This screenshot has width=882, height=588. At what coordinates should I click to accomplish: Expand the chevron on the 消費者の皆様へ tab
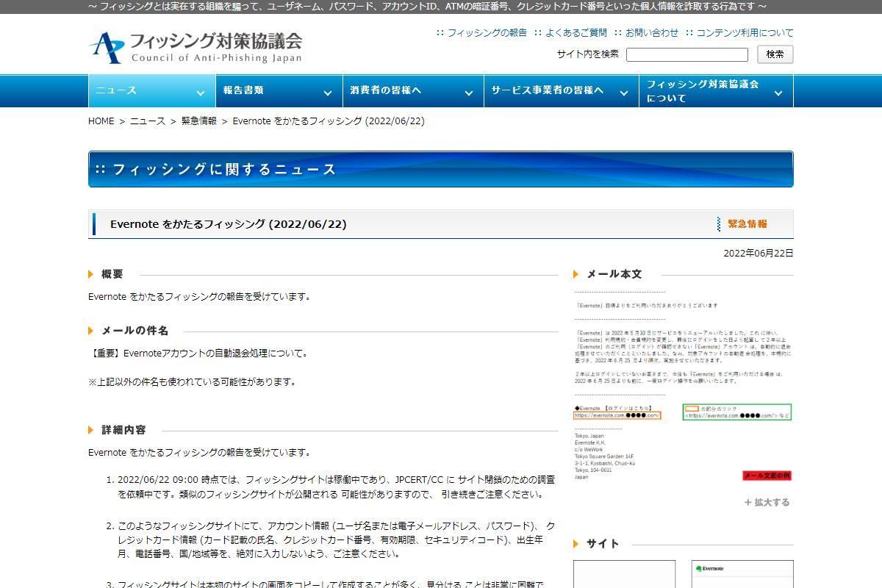pos(469,93)
